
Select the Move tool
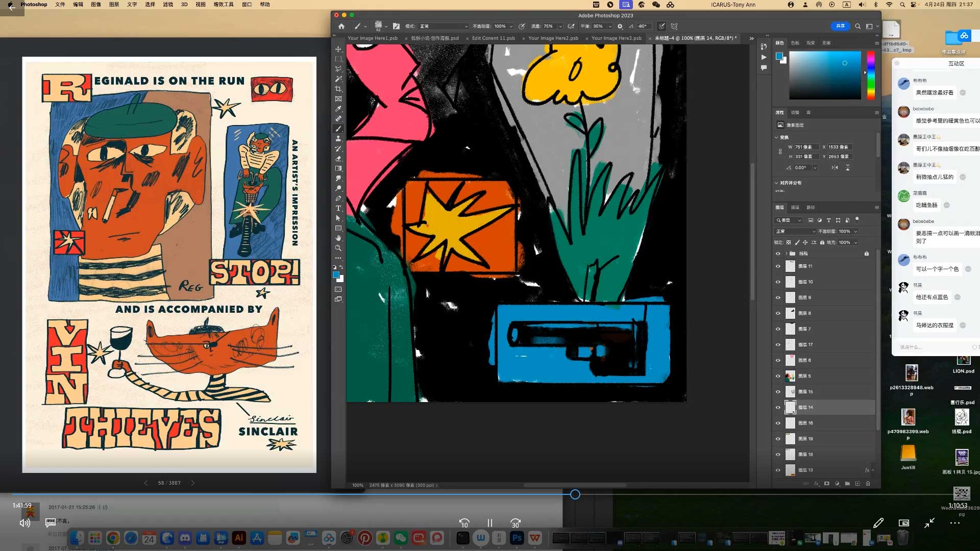[x=338, y=49]
